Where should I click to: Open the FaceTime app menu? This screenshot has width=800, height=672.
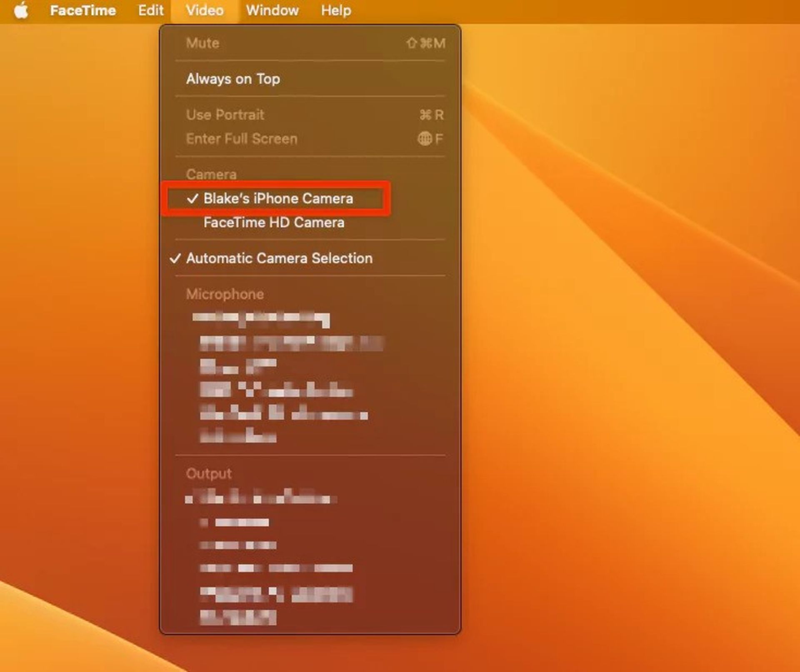tap(83, 10)
